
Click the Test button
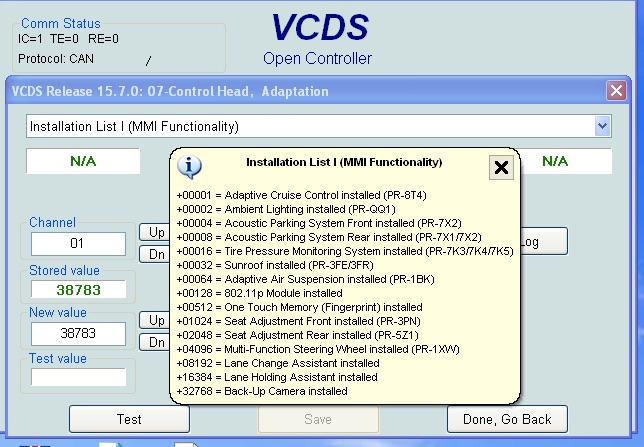[129, 419]
